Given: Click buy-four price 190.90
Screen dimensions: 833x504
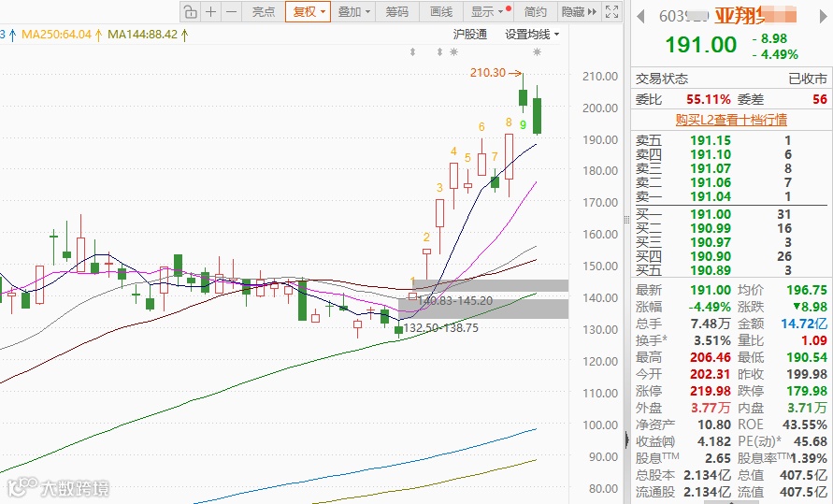Looking at the screenshot, I should [x=711, y=256].
